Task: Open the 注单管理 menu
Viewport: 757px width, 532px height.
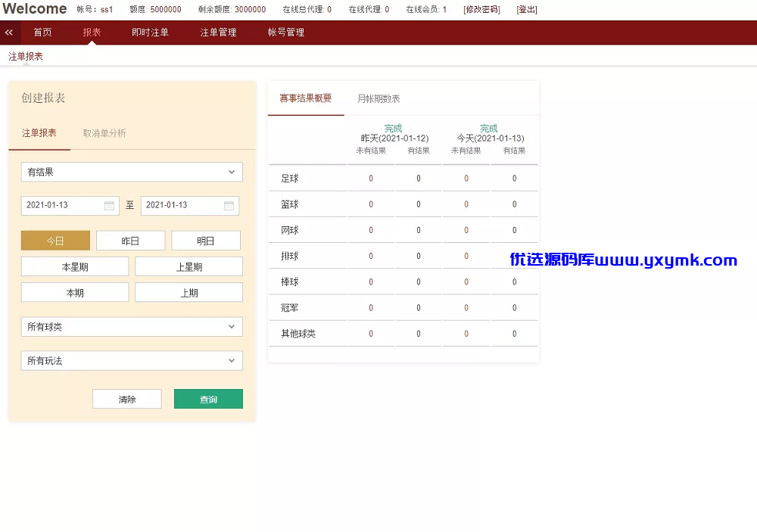Action: (218, 33)
